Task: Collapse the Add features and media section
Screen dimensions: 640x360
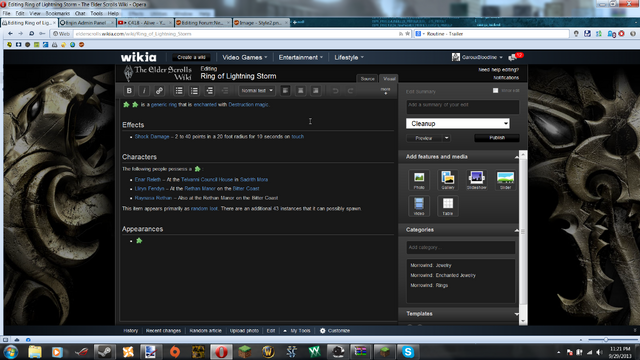Action: (x=516, y=157)
